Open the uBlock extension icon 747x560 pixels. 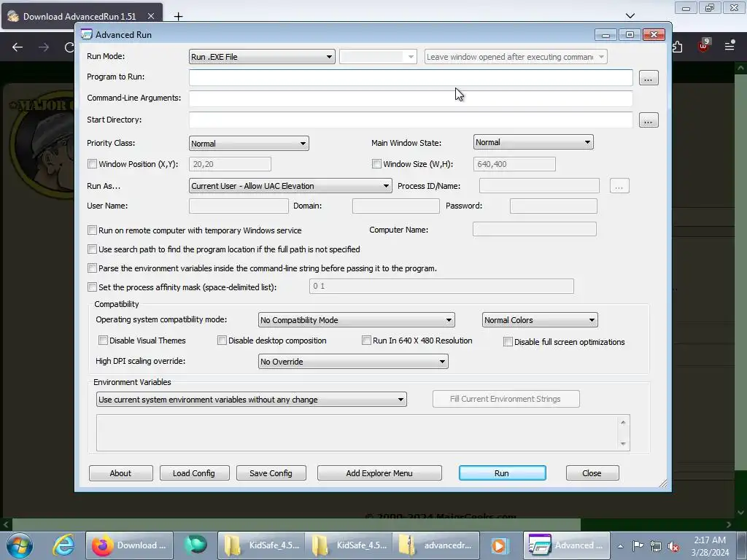point(703,46)
